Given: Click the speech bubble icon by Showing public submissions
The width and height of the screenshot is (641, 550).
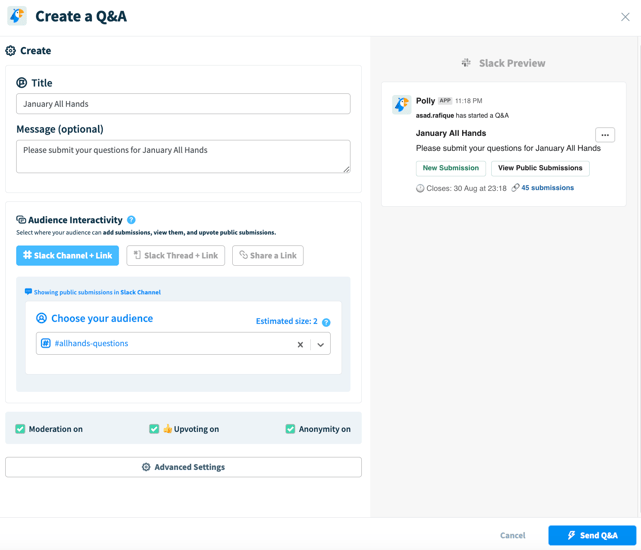Looking at the screenshot, I should coord(28,292).
